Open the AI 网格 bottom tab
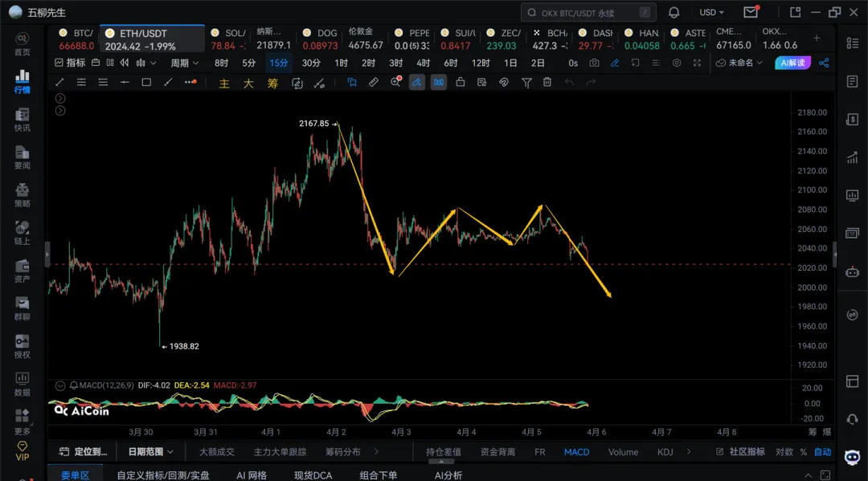 pyautogui.click(x=252, y=475)
